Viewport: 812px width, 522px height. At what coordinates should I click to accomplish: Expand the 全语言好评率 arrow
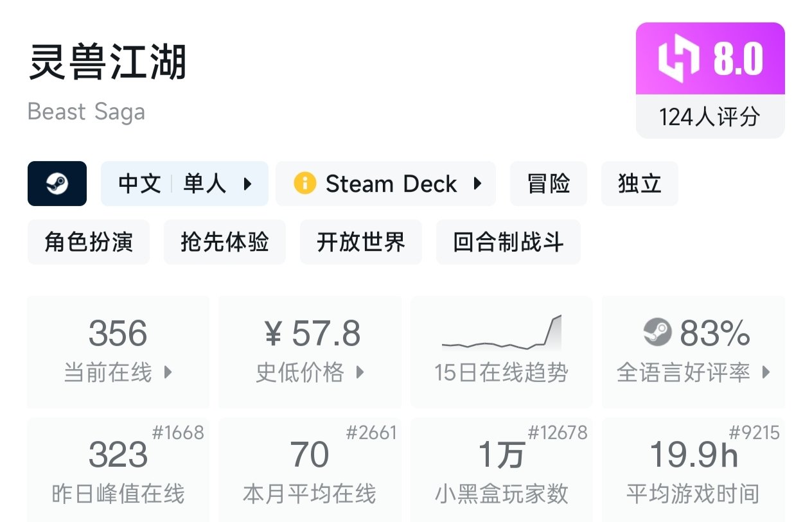(x=766, y=372)
